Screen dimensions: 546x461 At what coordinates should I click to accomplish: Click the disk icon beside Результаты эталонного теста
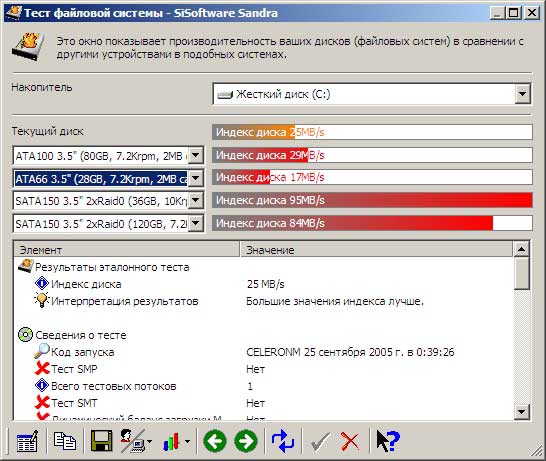click(x=25, y=266)
